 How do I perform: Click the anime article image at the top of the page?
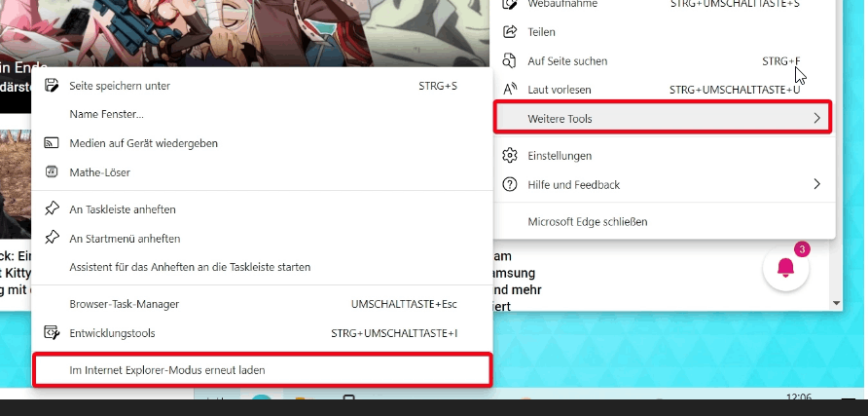click(243, 33)
